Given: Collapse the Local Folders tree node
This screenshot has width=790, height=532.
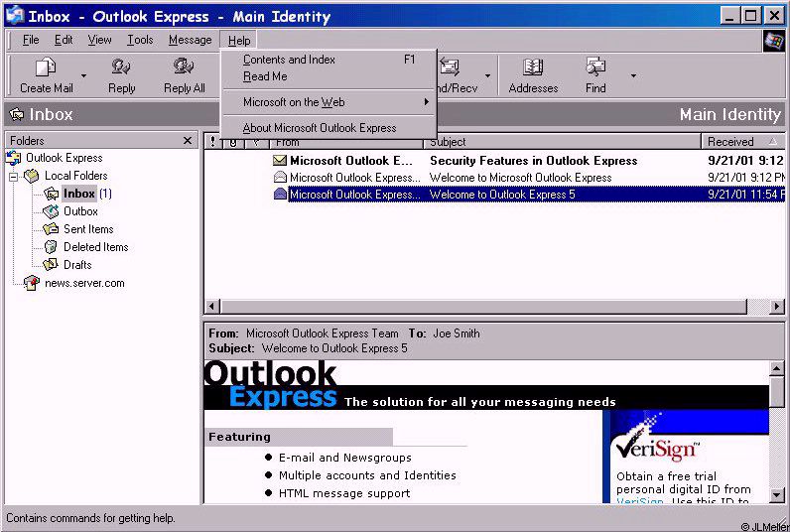Looking at the screenshot, I should pos(14,177).
